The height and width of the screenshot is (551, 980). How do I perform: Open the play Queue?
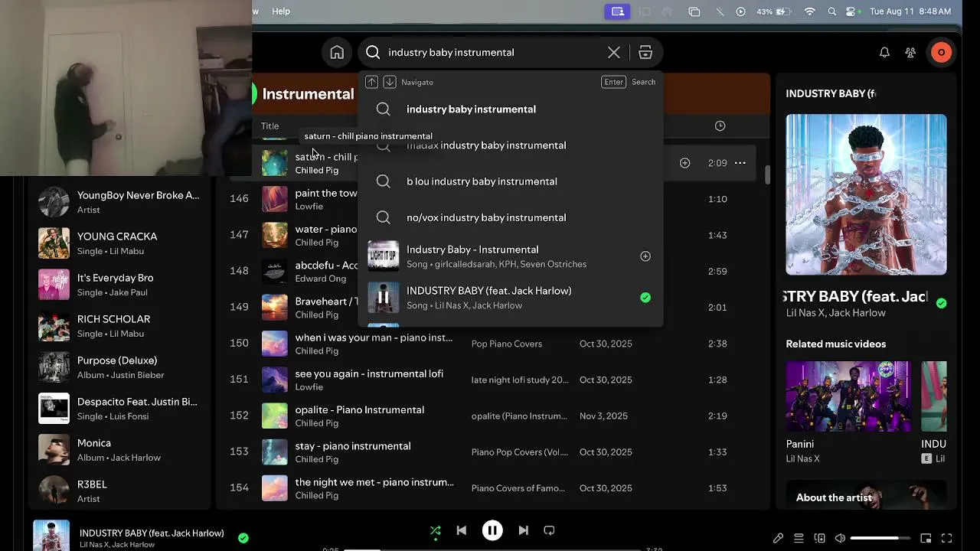[x=799, y=538]
